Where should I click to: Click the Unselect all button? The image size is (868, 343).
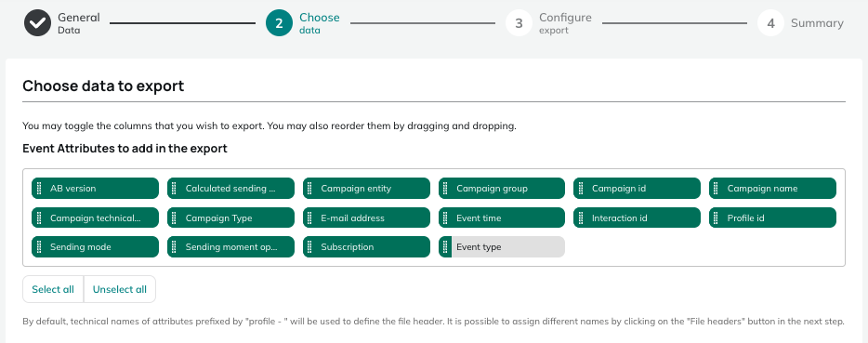pos(120,289)
